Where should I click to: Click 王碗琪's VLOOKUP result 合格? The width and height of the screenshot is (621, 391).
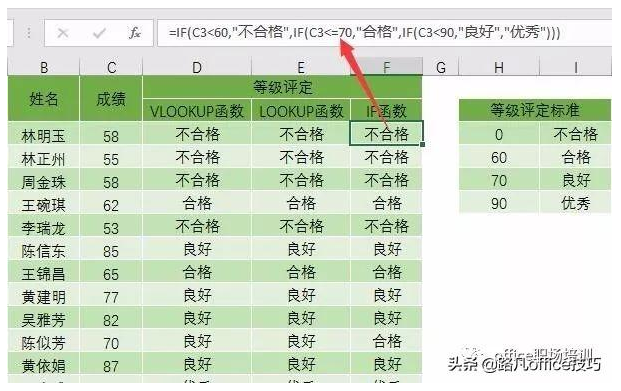click(197, 203)
